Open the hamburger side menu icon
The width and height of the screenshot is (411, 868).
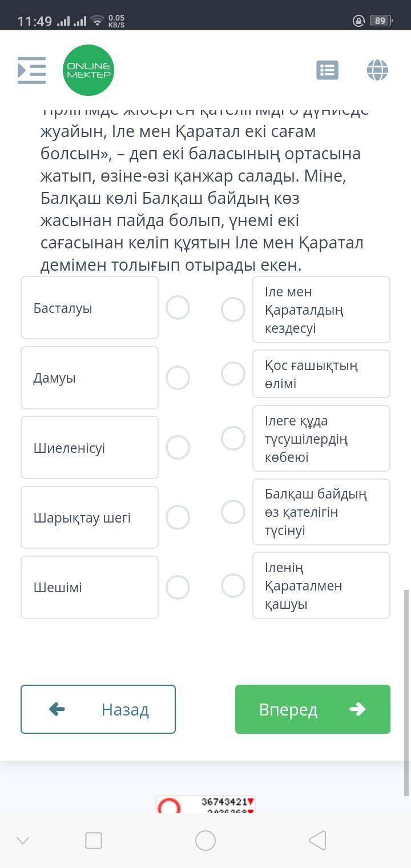coord(31,70)
